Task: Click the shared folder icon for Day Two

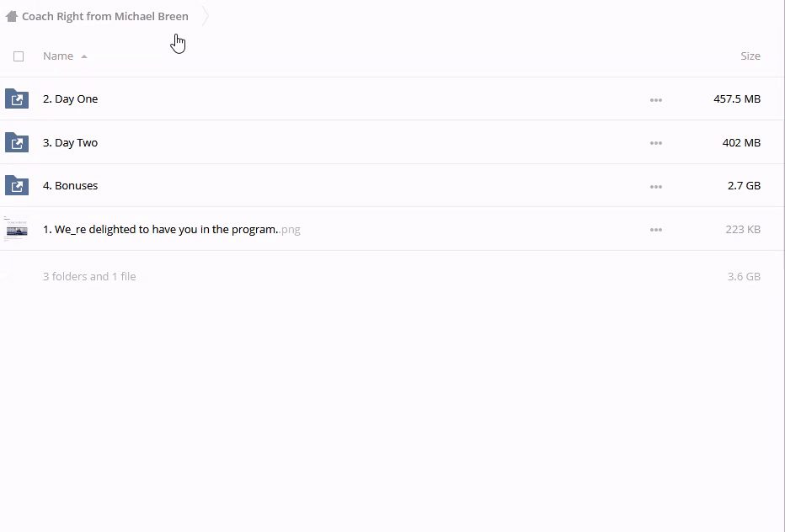Action: click(x=17, y=142)
